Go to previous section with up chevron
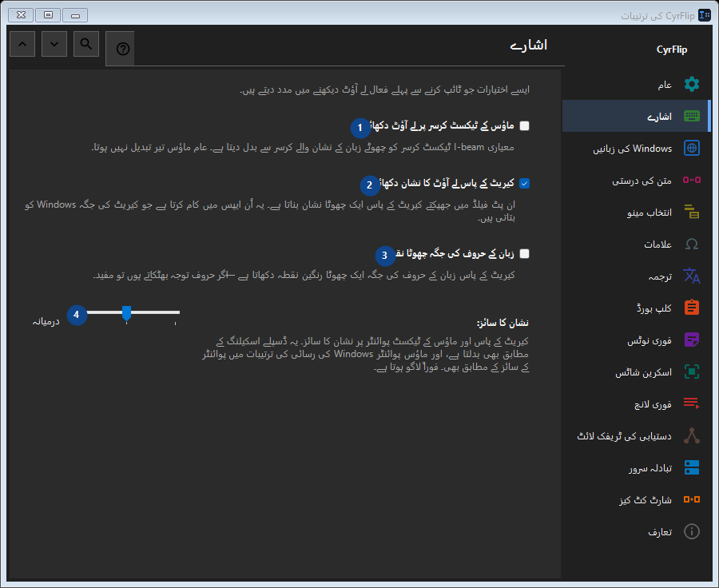Screen dimensions: 719x588 point(22,44)
